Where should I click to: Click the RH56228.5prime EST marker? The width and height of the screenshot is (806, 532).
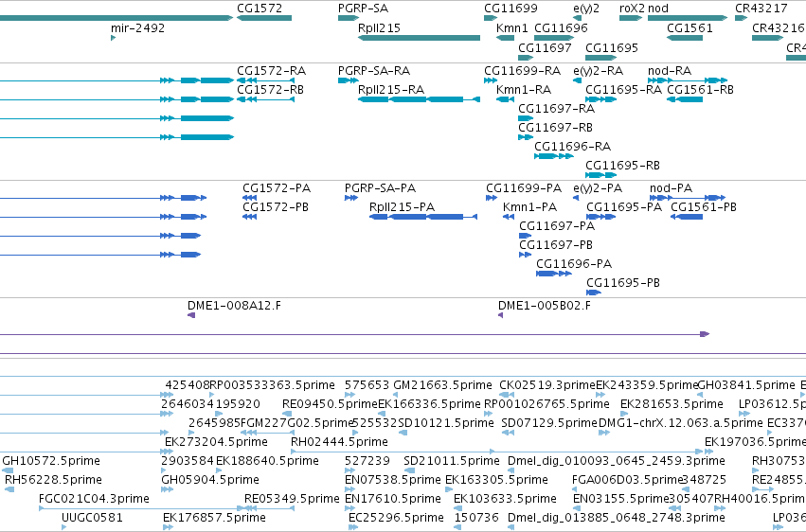(9, 489)
